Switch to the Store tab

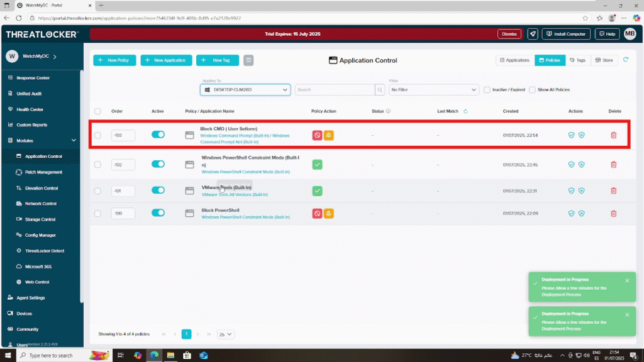604,60
